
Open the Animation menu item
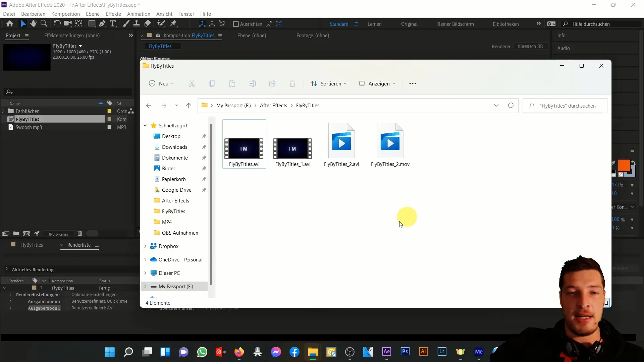click(139, 14)
